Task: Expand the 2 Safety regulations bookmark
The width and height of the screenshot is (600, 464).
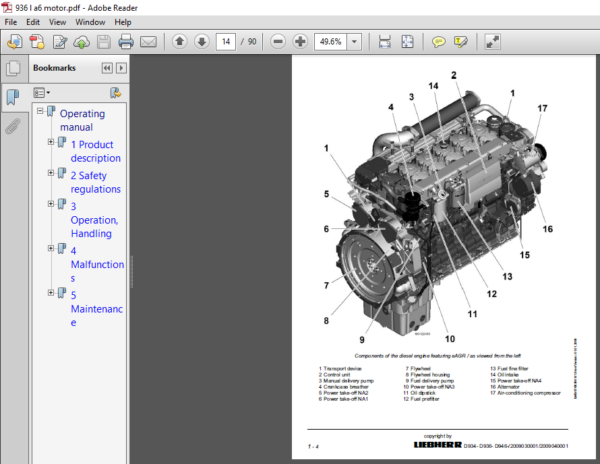Action: [x=51, y=173]
